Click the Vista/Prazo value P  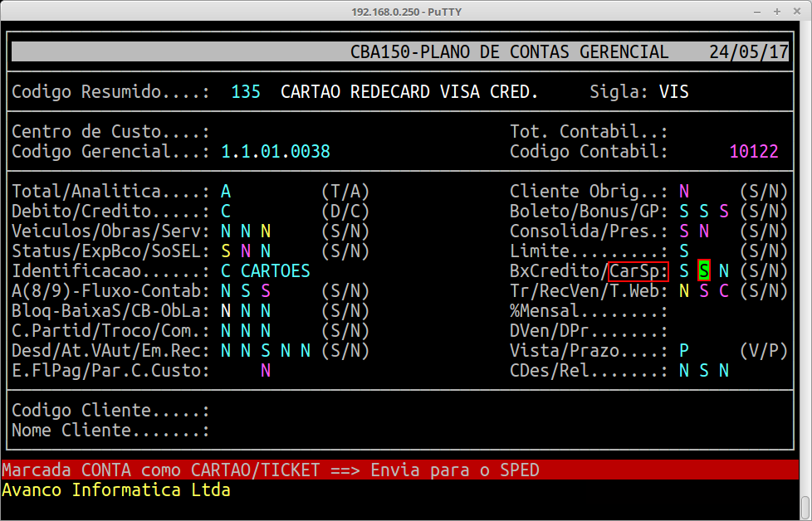[x=684, y=350]
